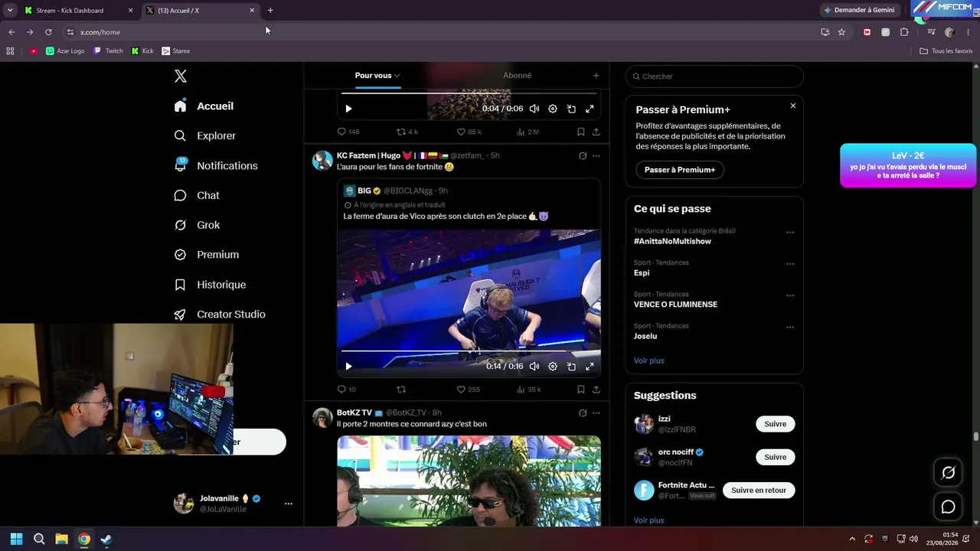Mute the BIG video at 0:14

tap(534, 367)
